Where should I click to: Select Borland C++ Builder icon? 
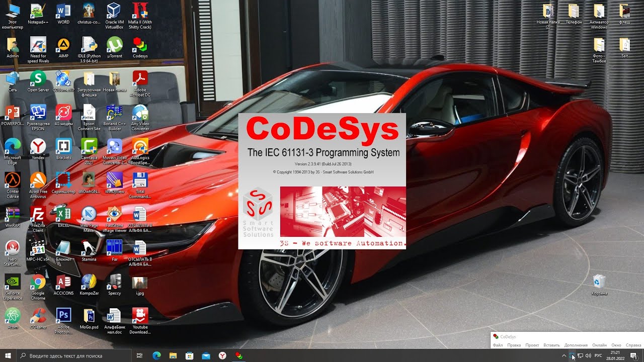pyautogui.click(x=114, y=118)
